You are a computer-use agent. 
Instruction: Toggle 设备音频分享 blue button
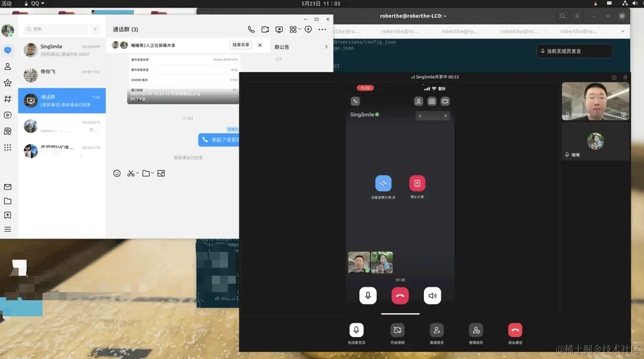click(x=383, y=183)
